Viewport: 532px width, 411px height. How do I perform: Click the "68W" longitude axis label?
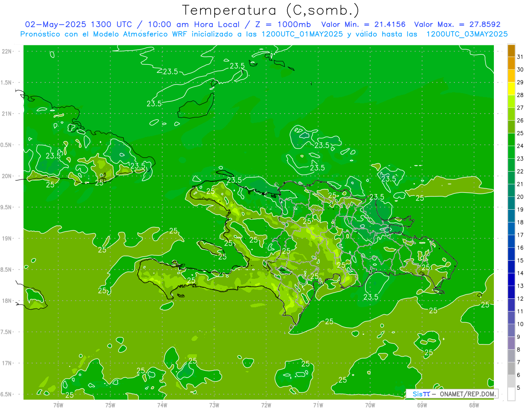[474, 405]
